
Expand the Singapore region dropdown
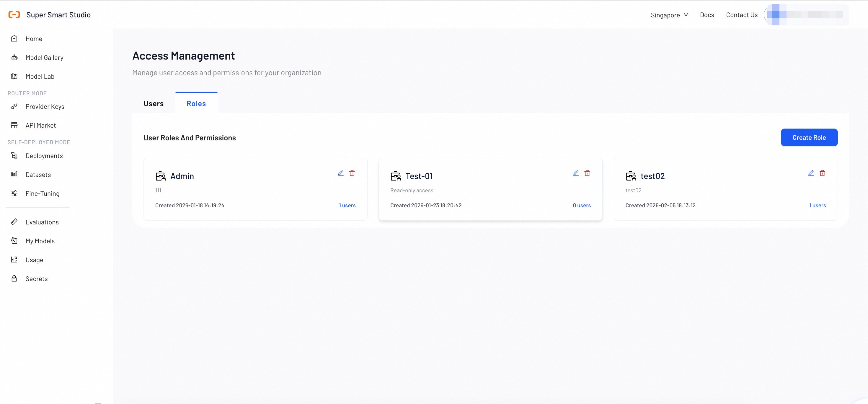[670, 15]
